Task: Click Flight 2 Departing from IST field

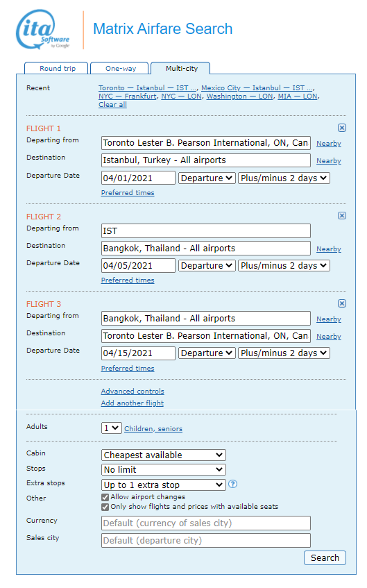Action: 206,230
